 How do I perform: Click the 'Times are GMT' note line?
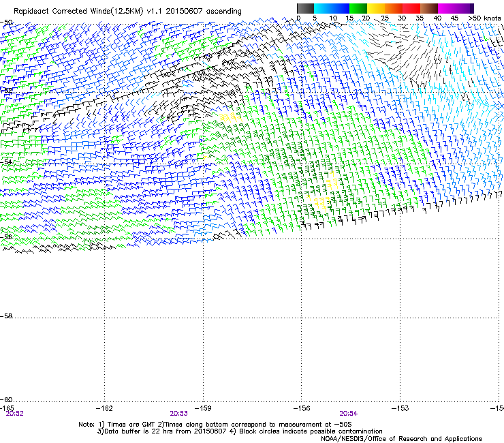(x=215, y=425)
